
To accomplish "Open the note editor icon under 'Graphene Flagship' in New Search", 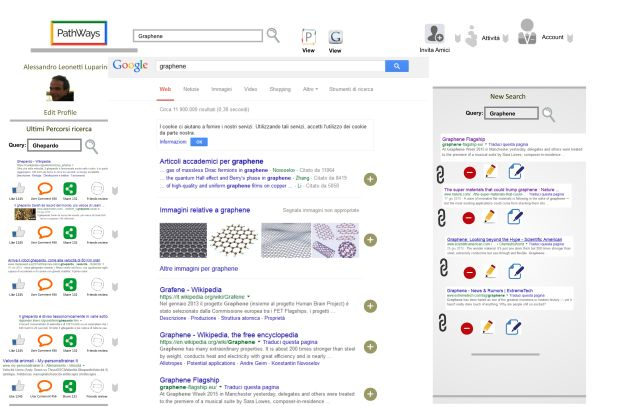I will tap(516, 172).
